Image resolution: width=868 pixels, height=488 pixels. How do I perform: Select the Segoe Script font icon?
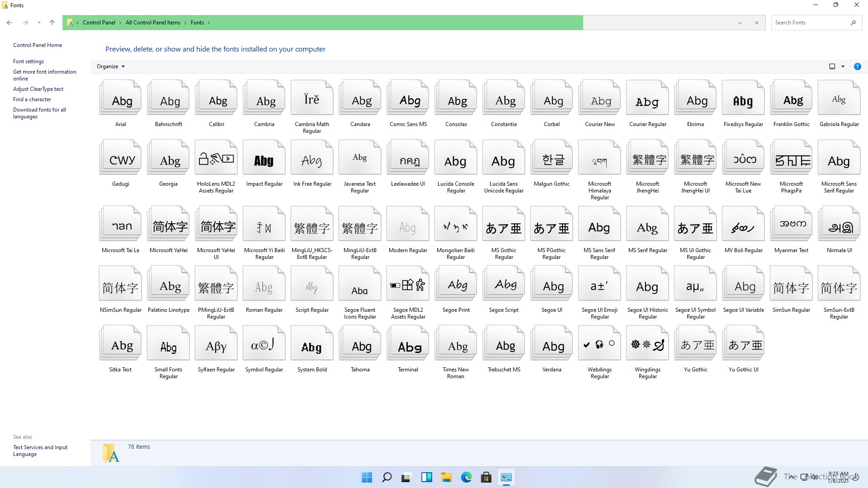click(x=504, y=284)
